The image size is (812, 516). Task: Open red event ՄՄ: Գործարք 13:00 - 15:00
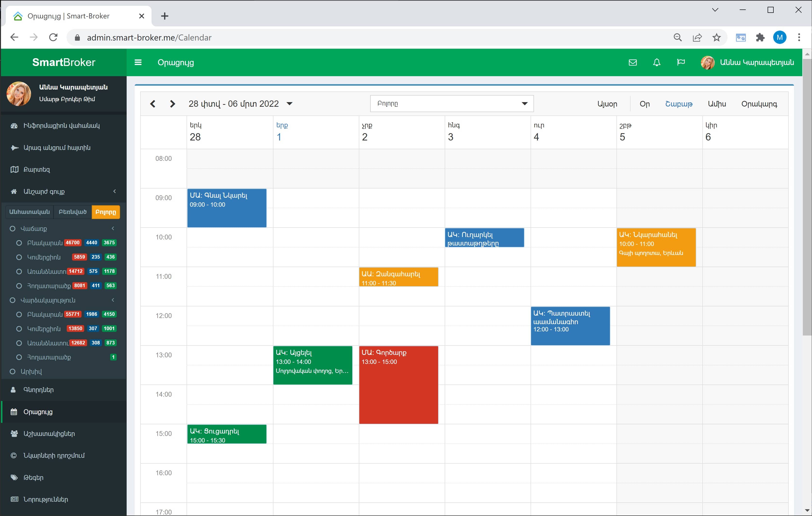pyautogui.click(x=399, y=385)
